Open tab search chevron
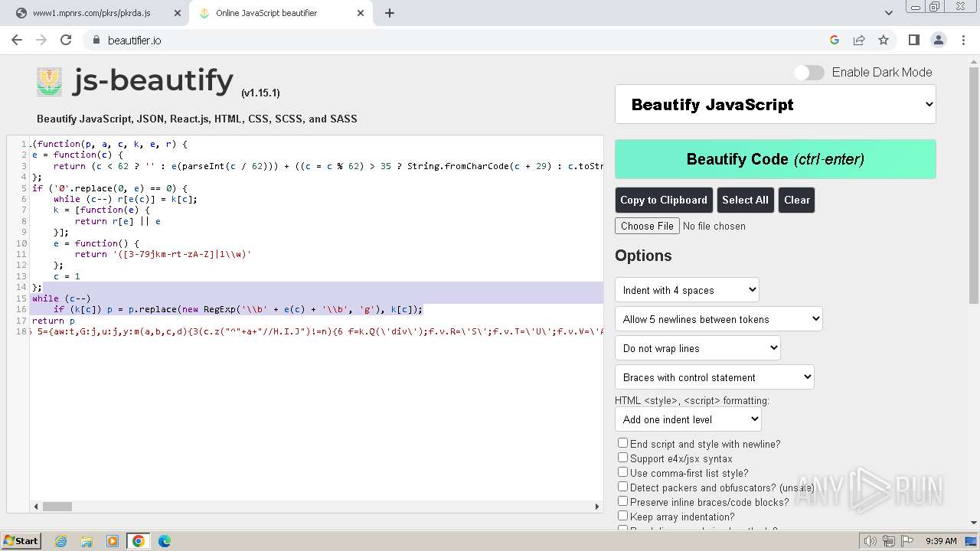The image size is (980, 551). coord(889,13)
